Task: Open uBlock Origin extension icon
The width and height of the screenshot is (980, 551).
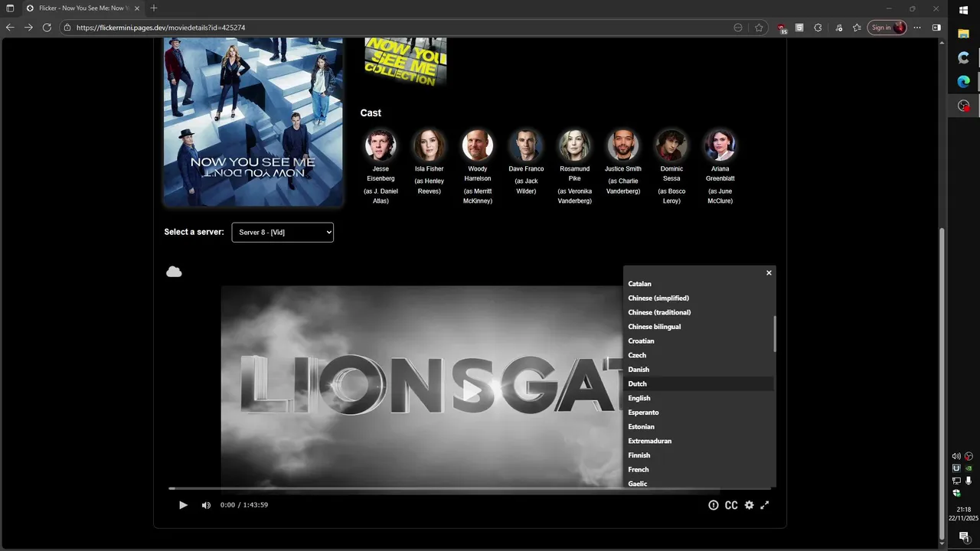Action: click(x=782, y=28)
